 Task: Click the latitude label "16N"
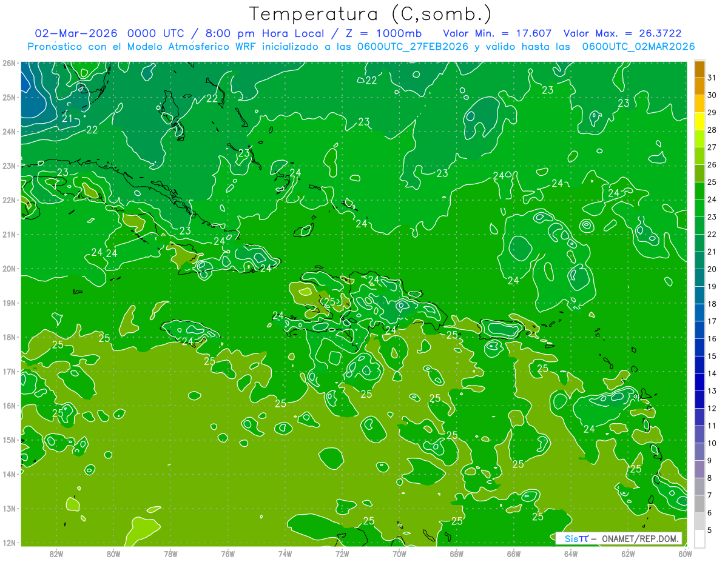pyautogui.click(x=8, y=406)
